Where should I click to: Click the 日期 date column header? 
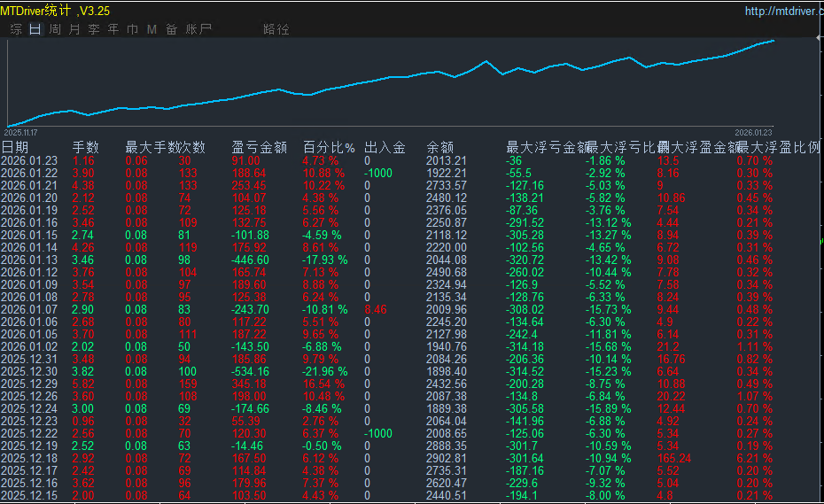point(15,147)
